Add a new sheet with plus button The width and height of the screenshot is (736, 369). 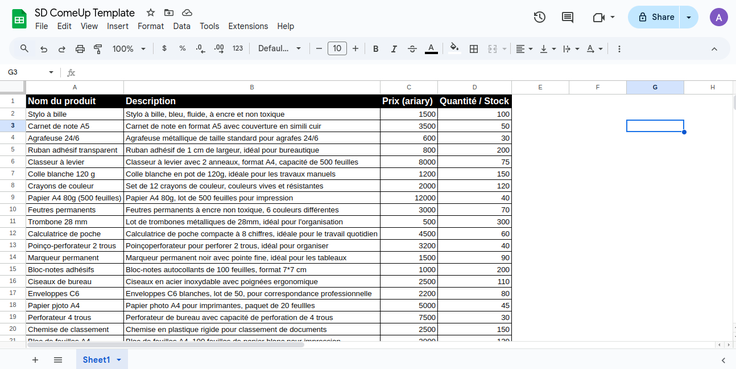tap(35, 360)
